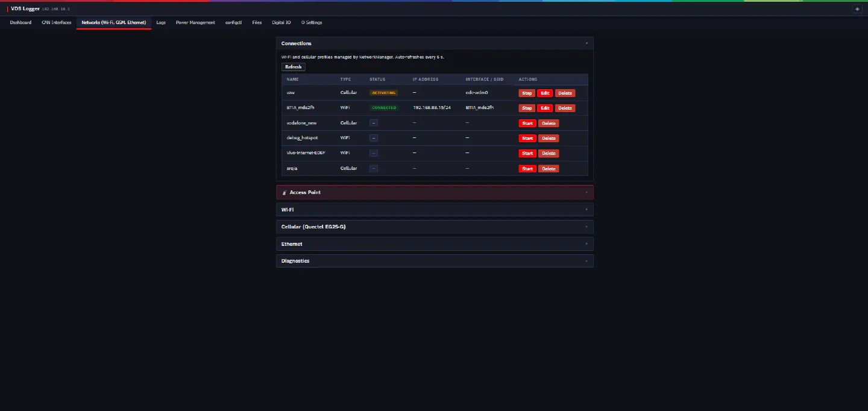Open the Dashboard tab
This screenshot has width=868, height=411.
(20, 22)
